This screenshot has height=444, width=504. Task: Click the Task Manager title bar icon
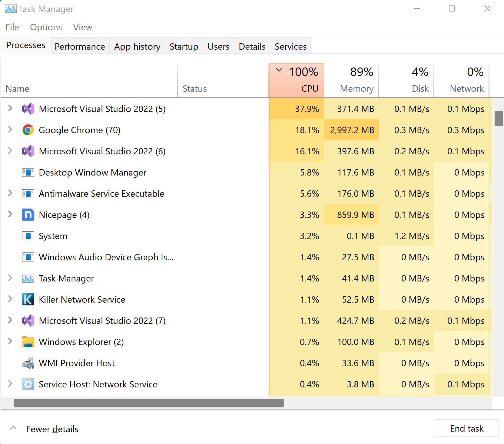point(11,9)
